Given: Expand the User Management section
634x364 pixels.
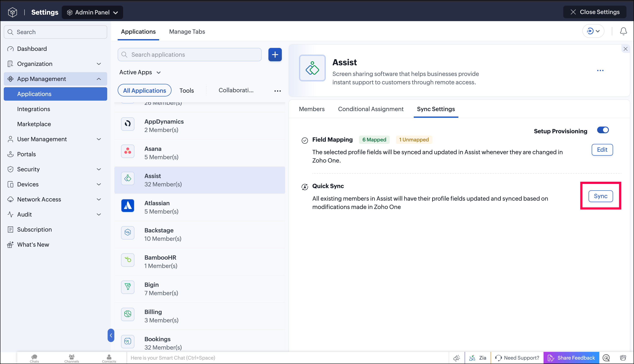Looking at the screenshot, I should point(55,139).
